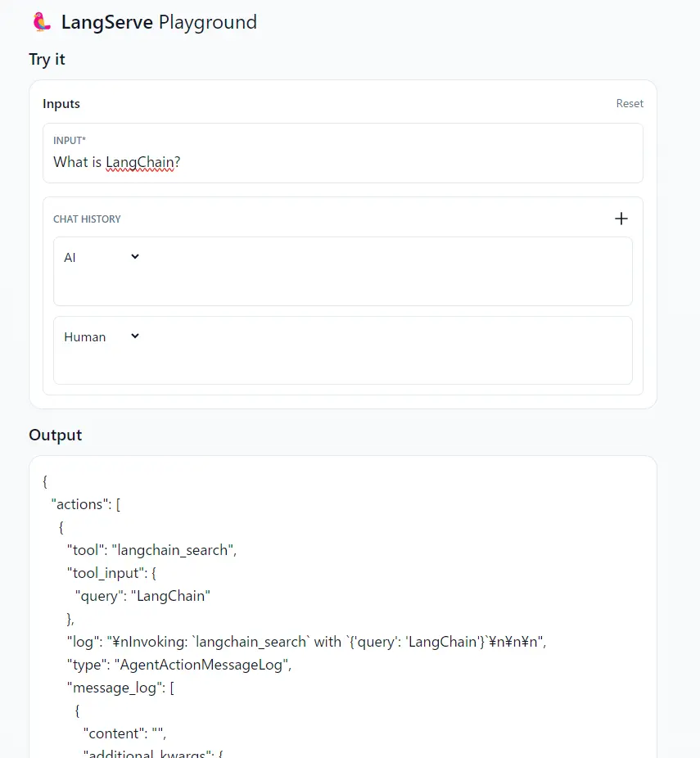Reset the inputs
The image size is (700, 758).
pos(630,103)
